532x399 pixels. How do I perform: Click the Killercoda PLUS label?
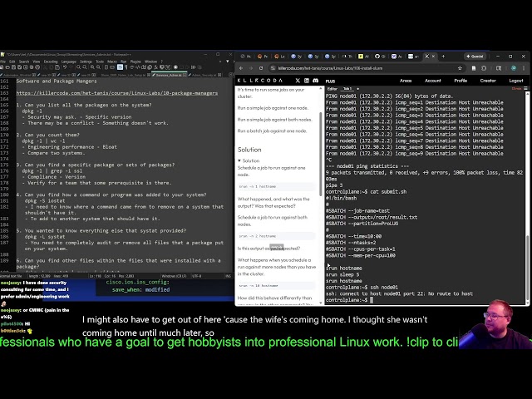(x=330, y=81)
